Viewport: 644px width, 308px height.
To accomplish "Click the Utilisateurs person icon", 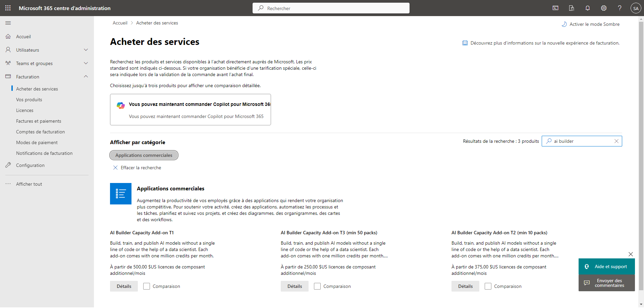I will (x=8, y=50).
